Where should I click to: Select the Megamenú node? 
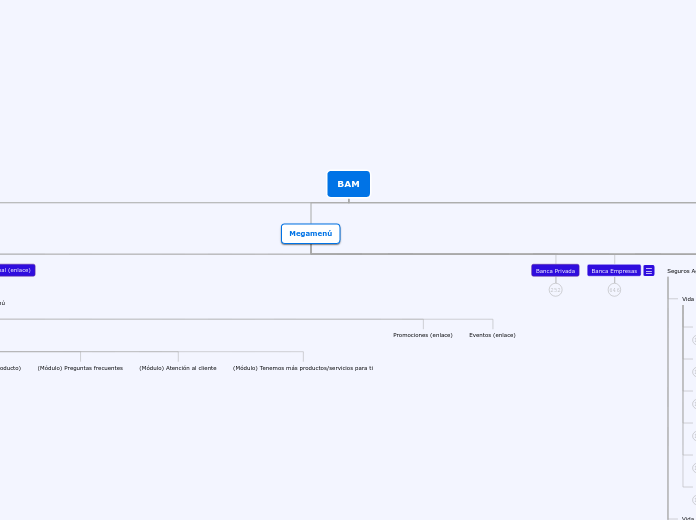pyautogui.click(x=311, y=234)
